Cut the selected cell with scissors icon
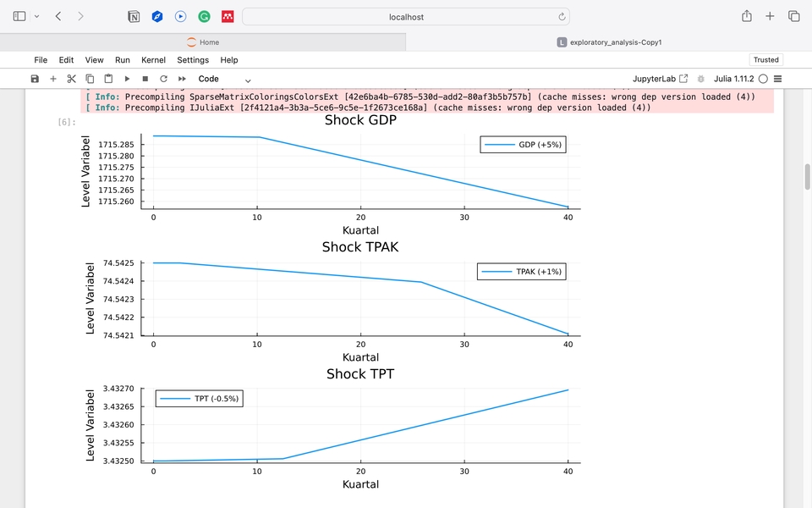The height and width of the screenshot is (508, 812). (x=72, y=79)
